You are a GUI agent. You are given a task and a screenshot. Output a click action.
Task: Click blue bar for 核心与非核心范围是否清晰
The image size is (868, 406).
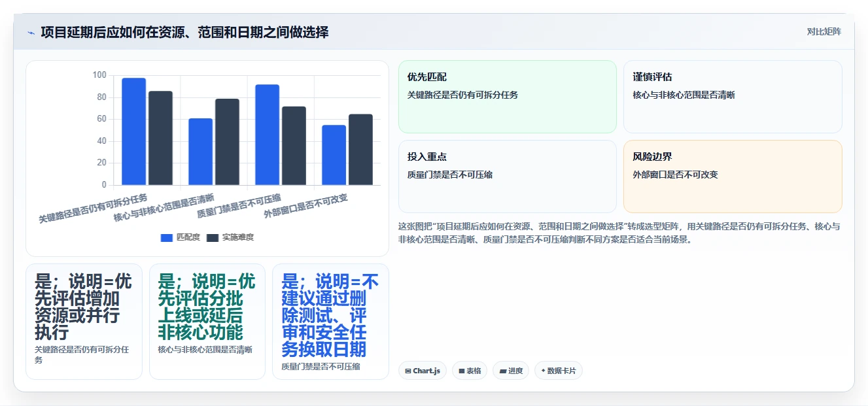201,152
